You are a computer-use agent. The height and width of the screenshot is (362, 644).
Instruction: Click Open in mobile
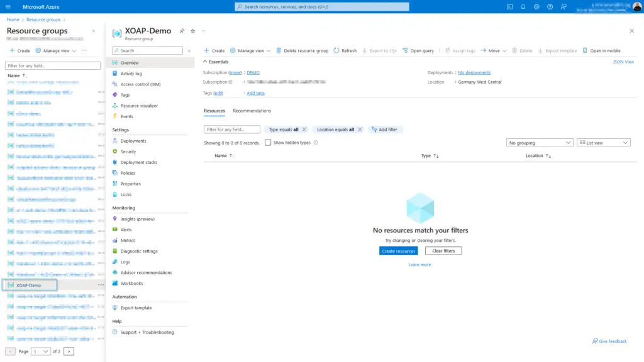[601, 50]
